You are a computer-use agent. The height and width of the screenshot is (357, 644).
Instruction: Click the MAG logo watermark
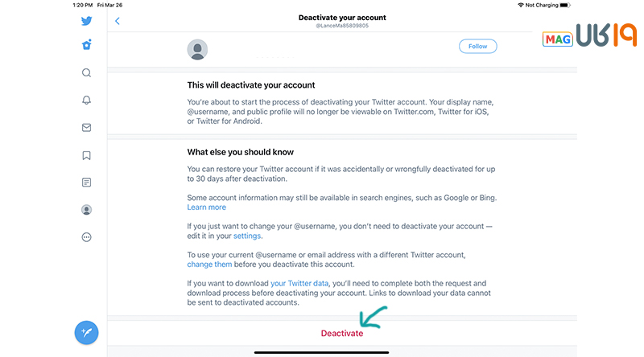(557, 39)
